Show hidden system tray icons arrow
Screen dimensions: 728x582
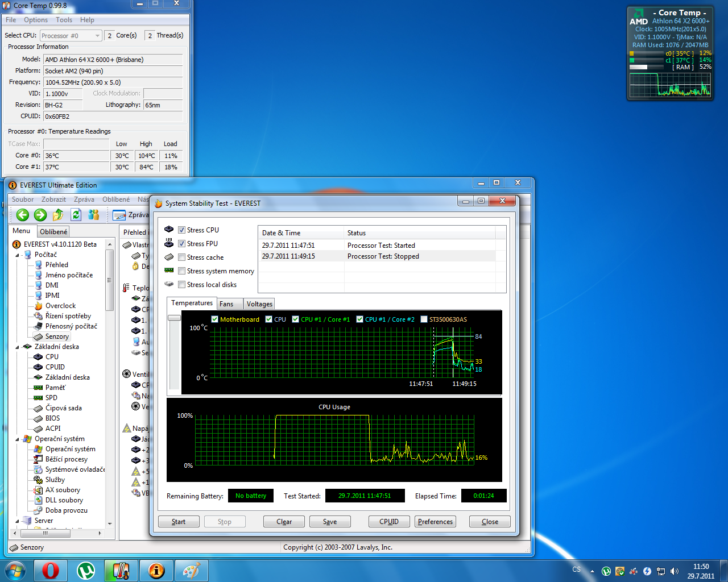(x=592, y=571)
